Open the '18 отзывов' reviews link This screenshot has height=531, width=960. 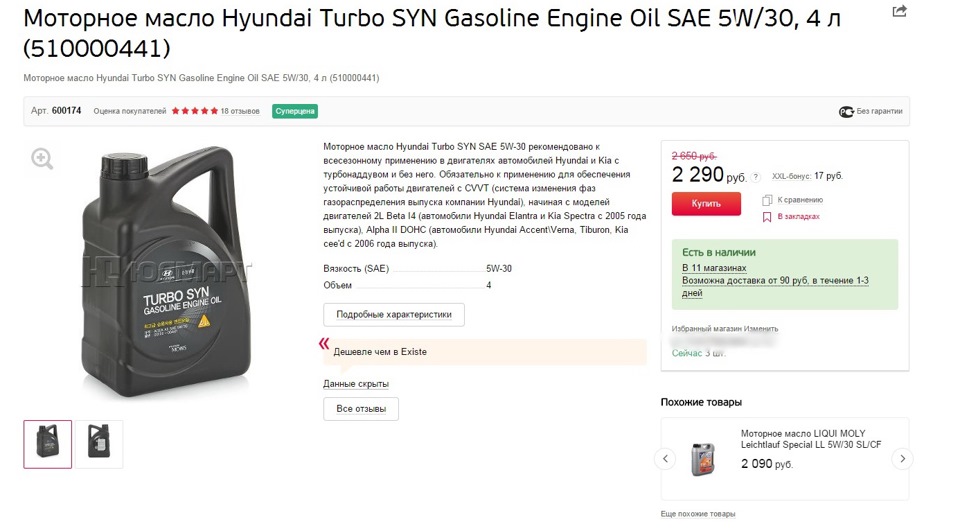point(240,111)
